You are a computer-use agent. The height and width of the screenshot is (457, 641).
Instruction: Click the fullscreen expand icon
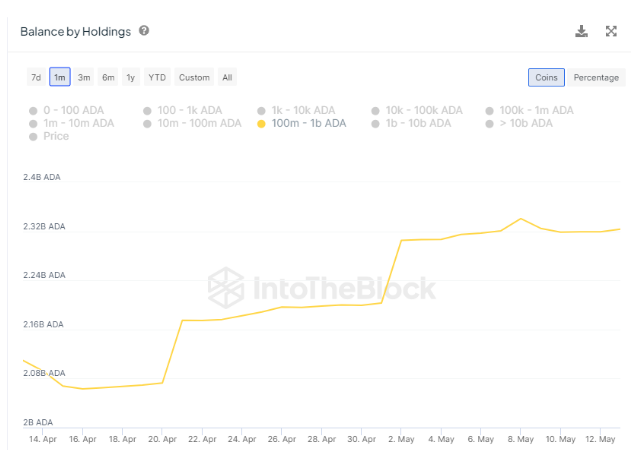(x=611, y=32)
